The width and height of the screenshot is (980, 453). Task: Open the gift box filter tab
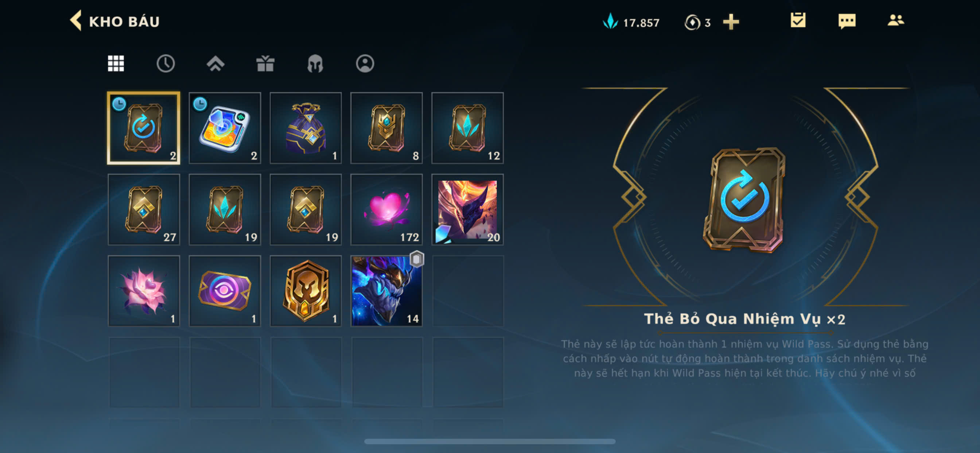point(265,63)
